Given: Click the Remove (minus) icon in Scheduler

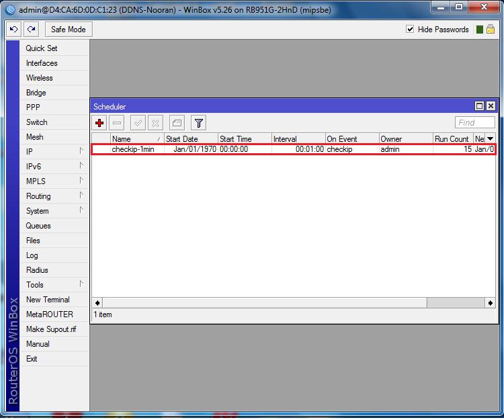Looking at the screenshot, I should 117,122.
